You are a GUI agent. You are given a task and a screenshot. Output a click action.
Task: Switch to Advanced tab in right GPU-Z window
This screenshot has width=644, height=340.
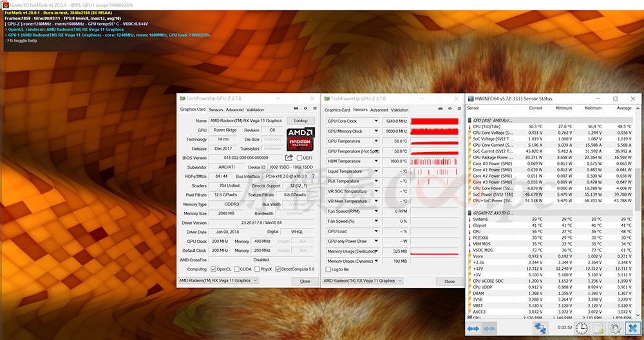coord(379,110)
